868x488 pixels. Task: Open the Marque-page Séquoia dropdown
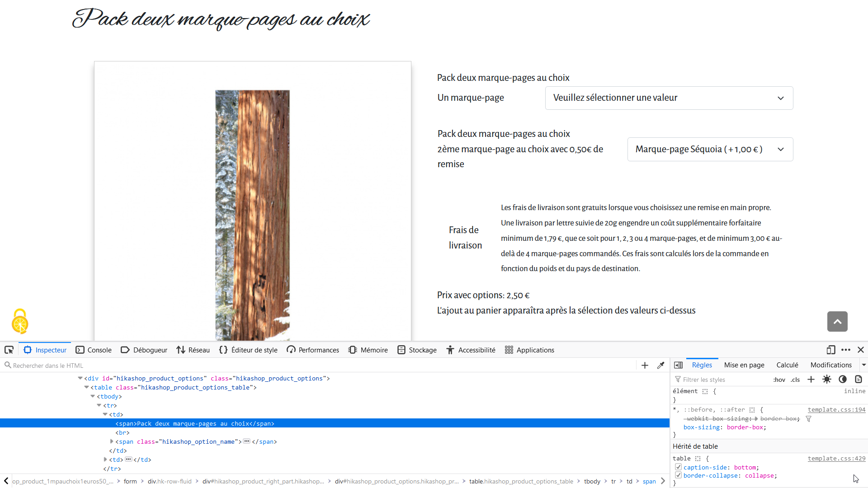710,150
